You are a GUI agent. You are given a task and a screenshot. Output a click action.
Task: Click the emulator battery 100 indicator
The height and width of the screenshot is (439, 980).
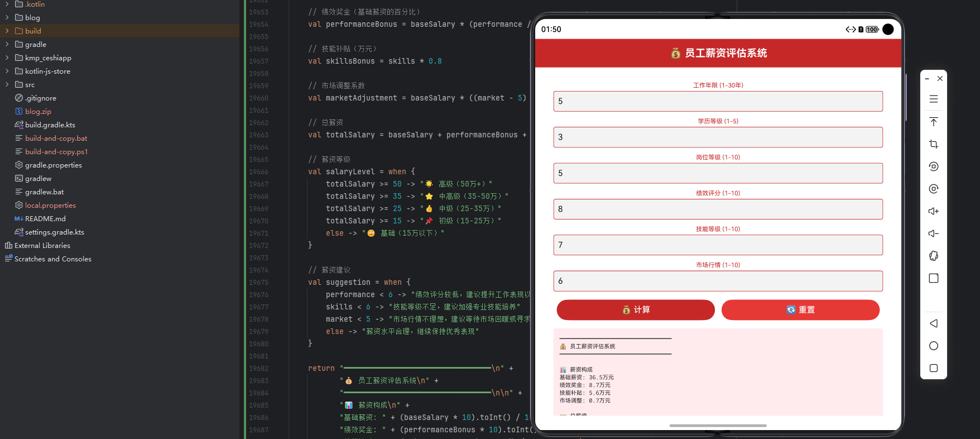click(x=872, y=30)
